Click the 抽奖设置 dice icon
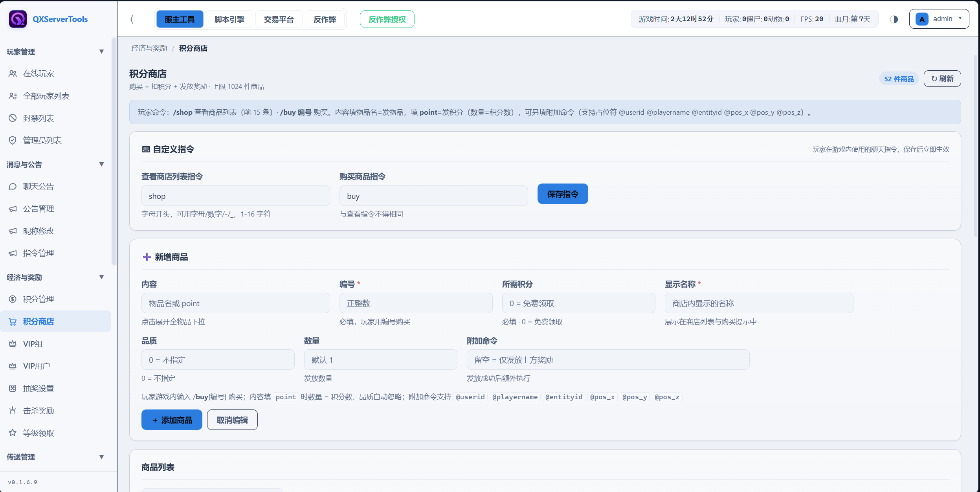This screenshot has height=492, width=980. [x=13, y=388]
